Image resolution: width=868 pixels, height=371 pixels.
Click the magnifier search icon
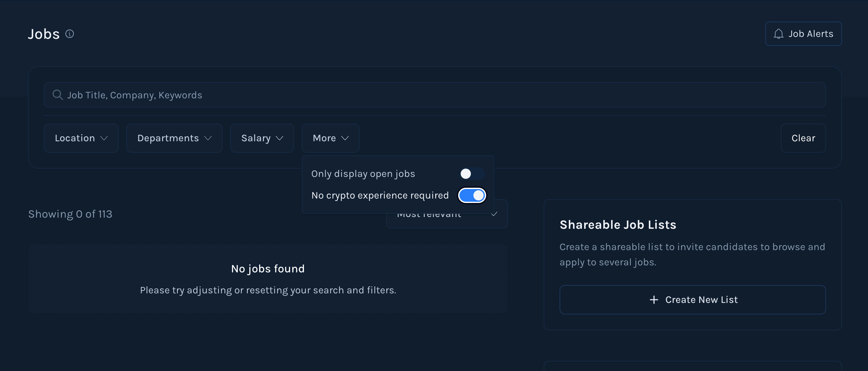(58, 95)
